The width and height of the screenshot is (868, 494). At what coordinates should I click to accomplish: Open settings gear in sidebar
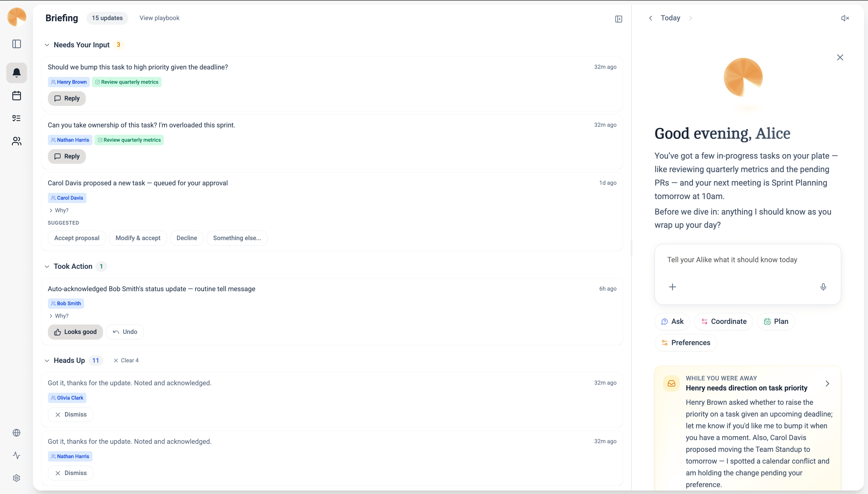16,478
